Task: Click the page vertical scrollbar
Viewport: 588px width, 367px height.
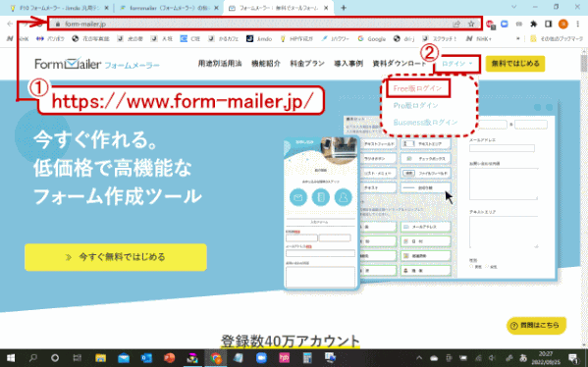Action: (584, 198)
